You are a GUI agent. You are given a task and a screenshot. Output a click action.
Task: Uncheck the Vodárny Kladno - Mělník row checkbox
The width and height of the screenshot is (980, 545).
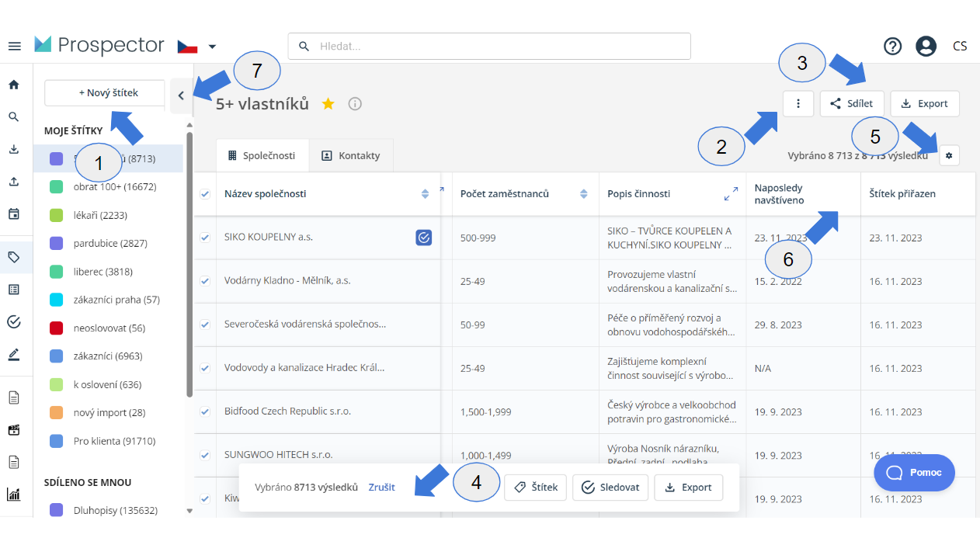click(205, 281)
